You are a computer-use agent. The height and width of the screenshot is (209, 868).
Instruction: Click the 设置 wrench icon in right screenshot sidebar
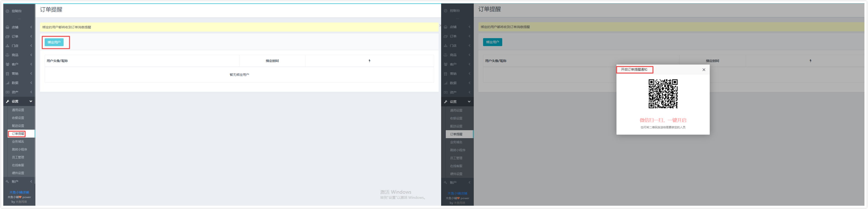point(446,102)
